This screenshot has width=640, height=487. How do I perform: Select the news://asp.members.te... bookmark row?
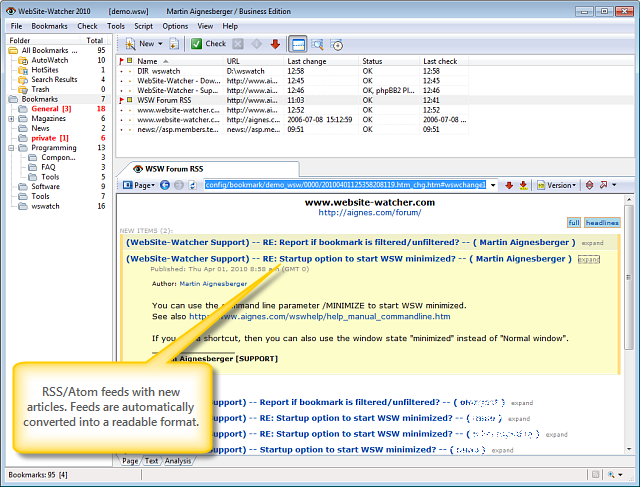(x=293, y=130)
